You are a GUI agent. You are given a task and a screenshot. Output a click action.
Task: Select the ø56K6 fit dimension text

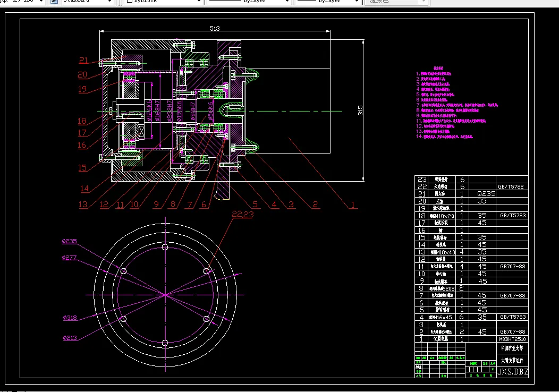210,112
